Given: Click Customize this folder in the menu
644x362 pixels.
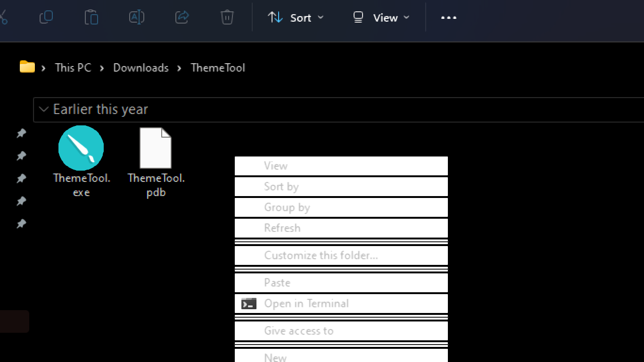Looking at the screenshot, I should pyautogui.click(x=321, y=255).
